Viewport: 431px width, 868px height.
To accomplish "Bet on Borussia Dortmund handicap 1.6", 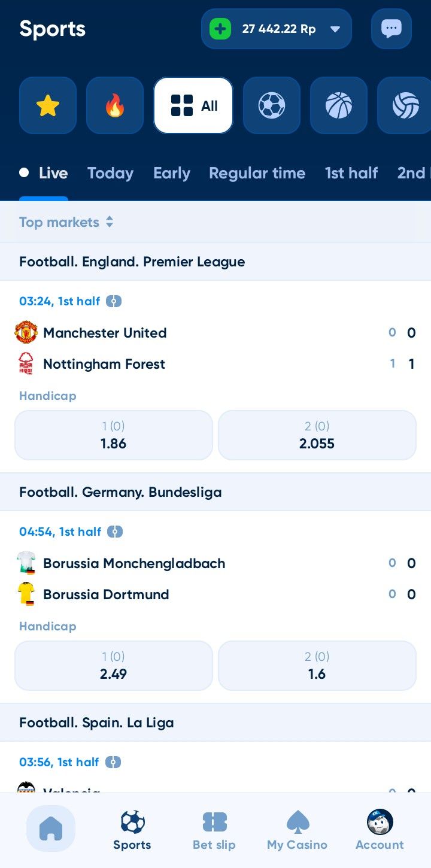I will [x=317, y=666].
